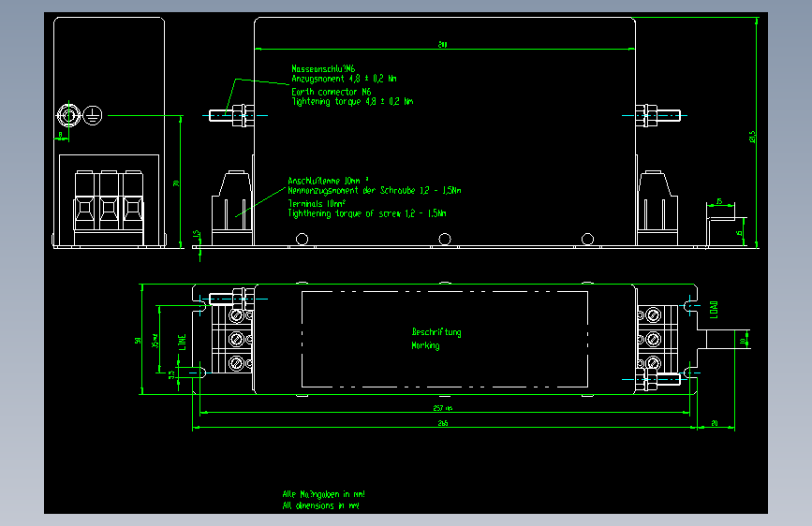Image resolution: width=812 pixels, height=526 pixels.
Task: Select the "All dimensions in mm!" note
Action: 320,505
